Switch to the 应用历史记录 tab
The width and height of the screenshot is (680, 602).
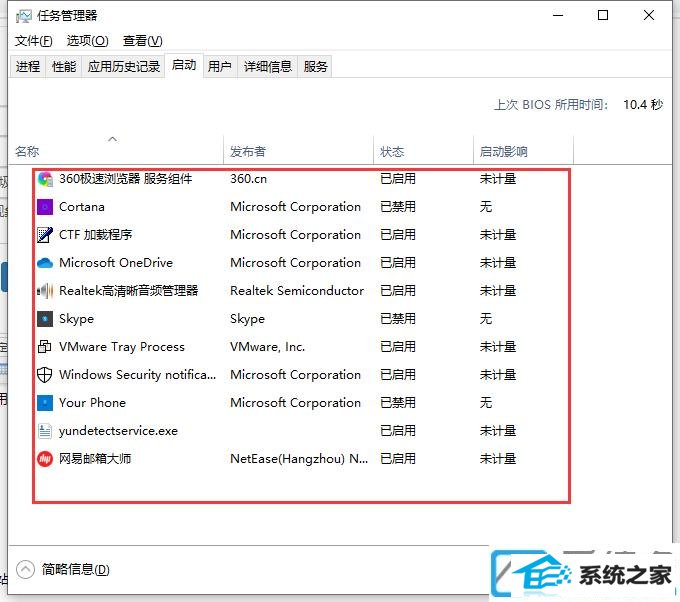124,66
